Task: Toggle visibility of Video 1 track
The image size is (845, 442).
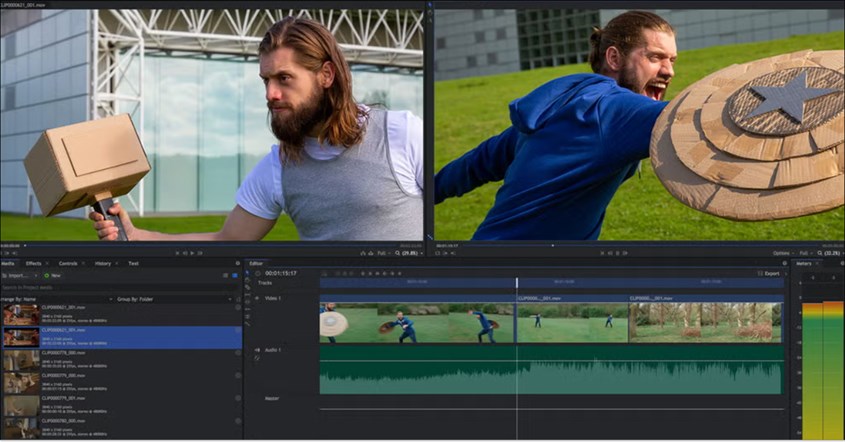Action: pyautogui.click(x=256, y=298)
